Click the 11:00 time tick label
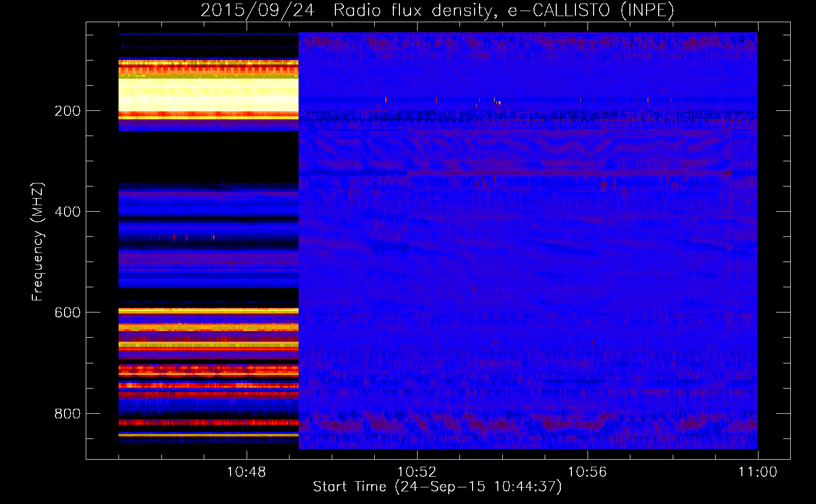 (758, 472)
